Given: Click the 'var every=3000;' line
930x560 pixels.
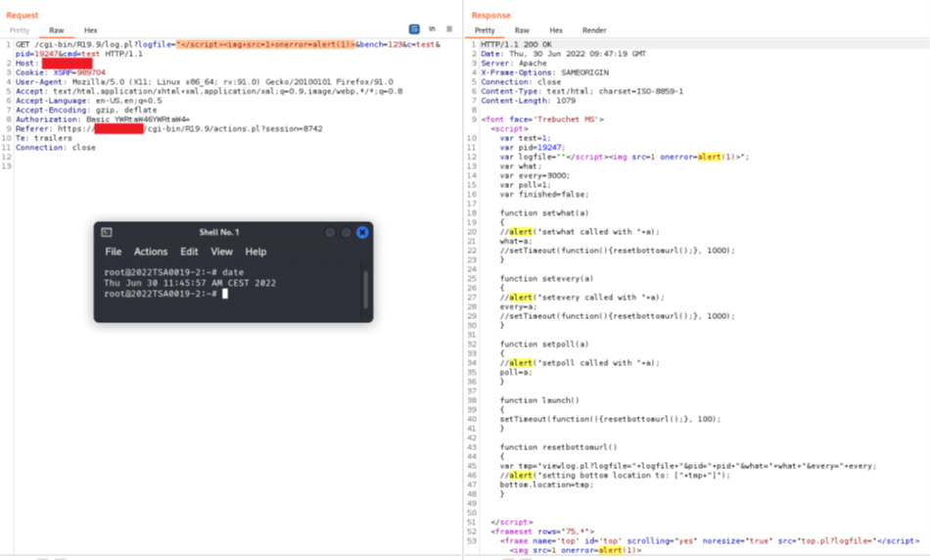Looking at the screenshot, I should [535, 175].
